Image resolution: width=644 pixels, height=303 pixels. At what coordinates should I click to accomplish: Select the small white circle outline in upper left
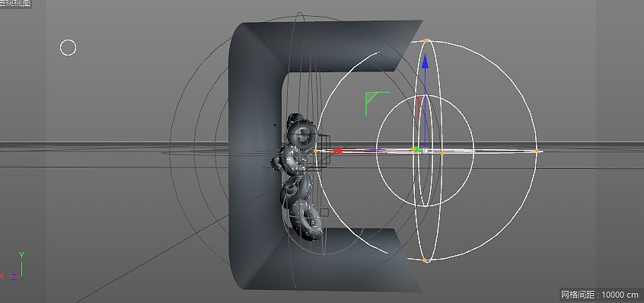tap(69, 48)
